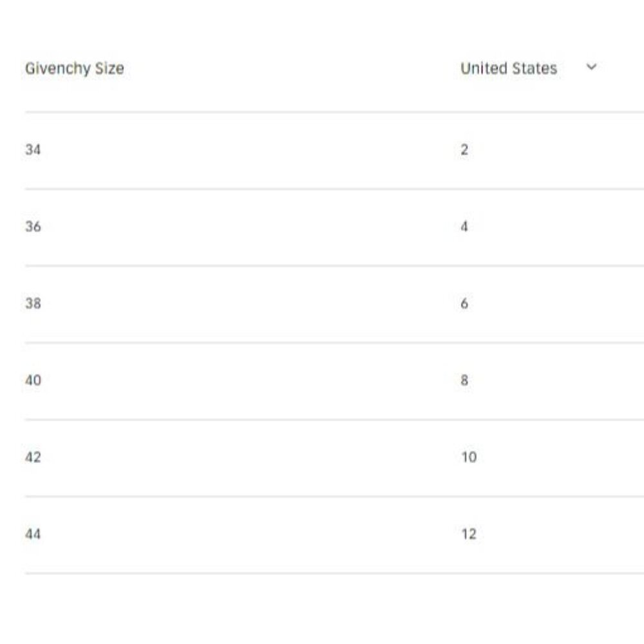This screenshot has height=644, width=644.
Task: Select Givenchy size 42 cell
Action: (33, 457)
